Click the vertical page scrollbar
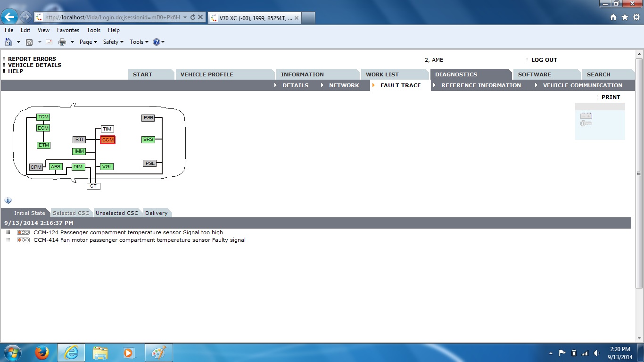 [639, 189]
